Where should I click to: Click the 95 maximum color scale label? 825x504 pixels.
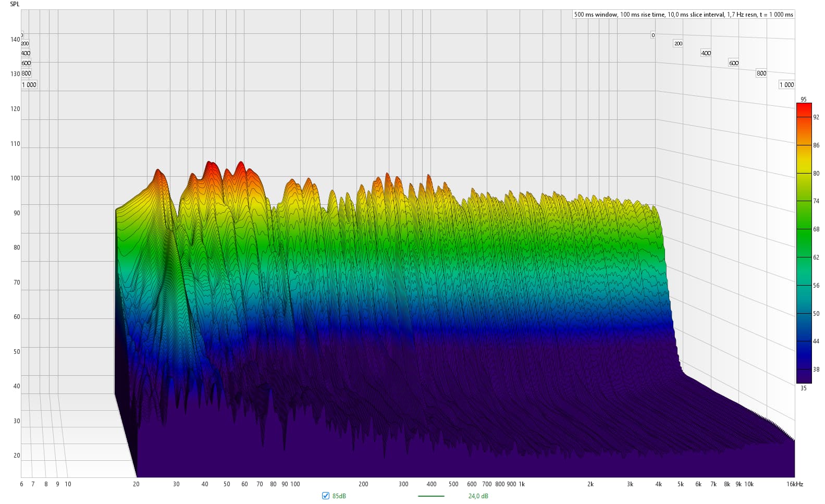tap(804, 99)
